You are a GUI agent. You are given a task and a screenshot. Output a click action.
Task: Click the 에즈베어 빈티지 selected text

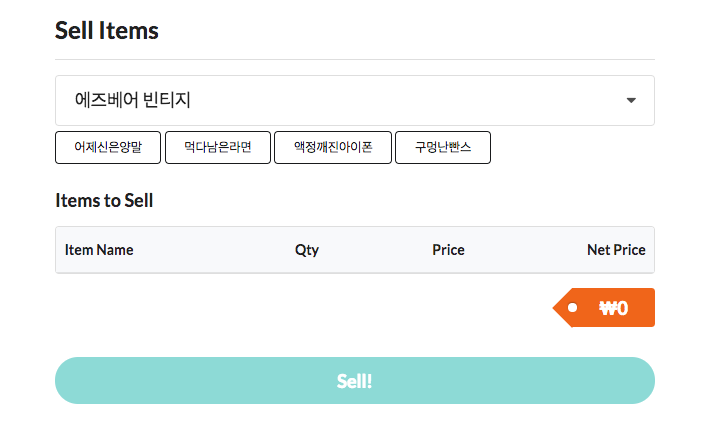[133, 100]
